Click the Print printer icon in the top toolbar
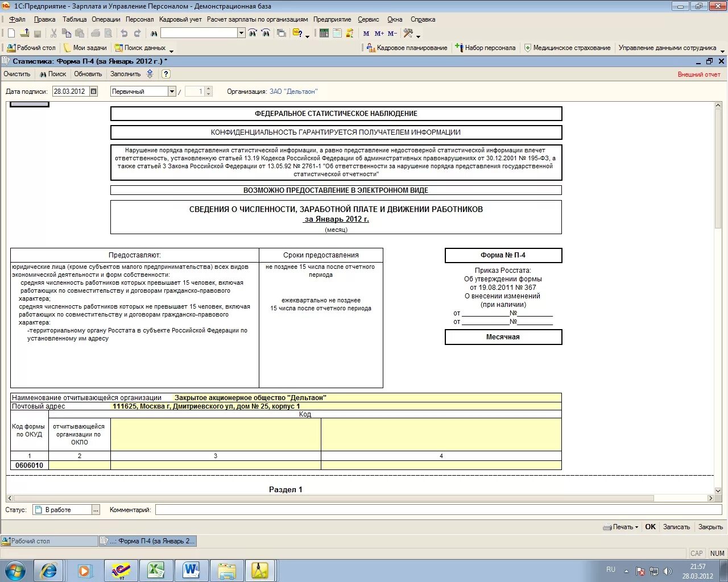728x582 pixels. pyautogui.click(x=96, y=34)
